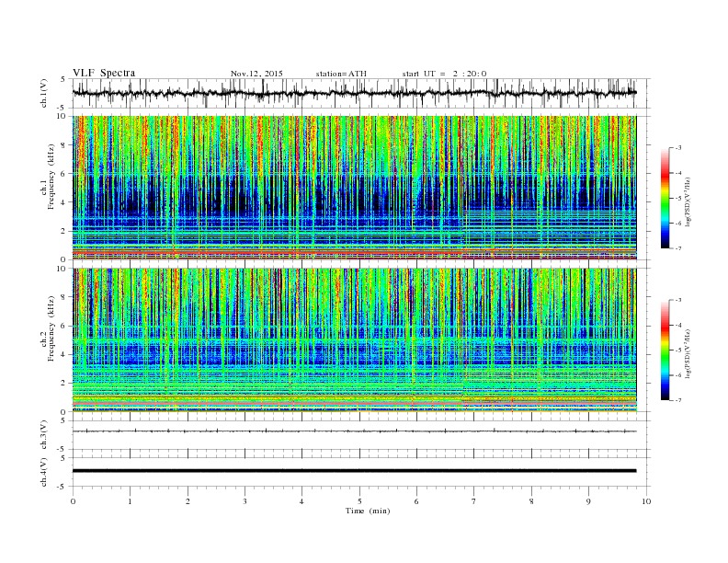Click the "6" kHz tick of ch.2 spectrogram
The width and height of the screenshot is (728, 563).
point(63,326)
